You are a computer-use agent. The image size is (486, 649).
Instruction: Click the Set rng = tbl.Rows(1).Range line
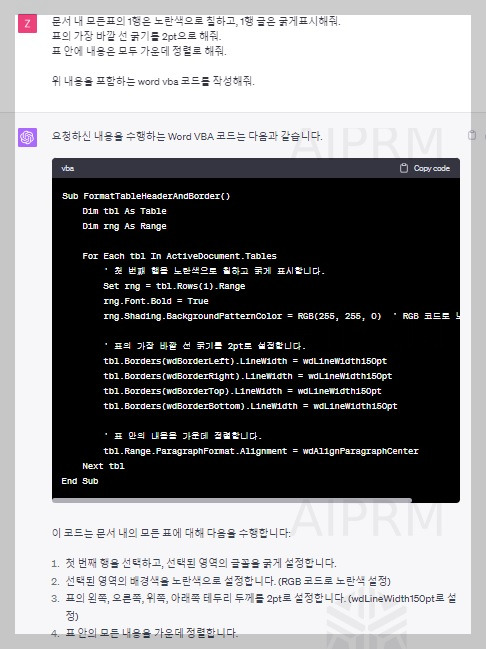pyautogui.click(x=174, y=286)
